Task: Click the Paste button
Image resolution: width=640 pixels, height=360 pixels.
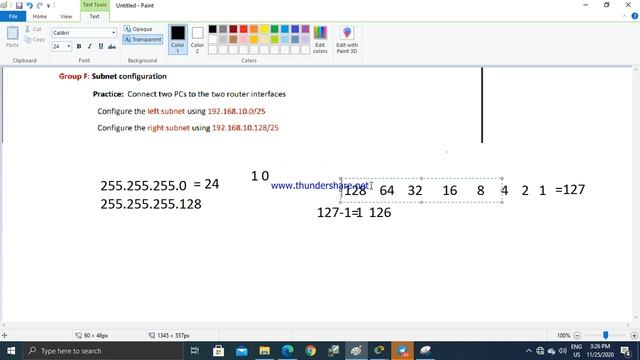Action: 12,37
